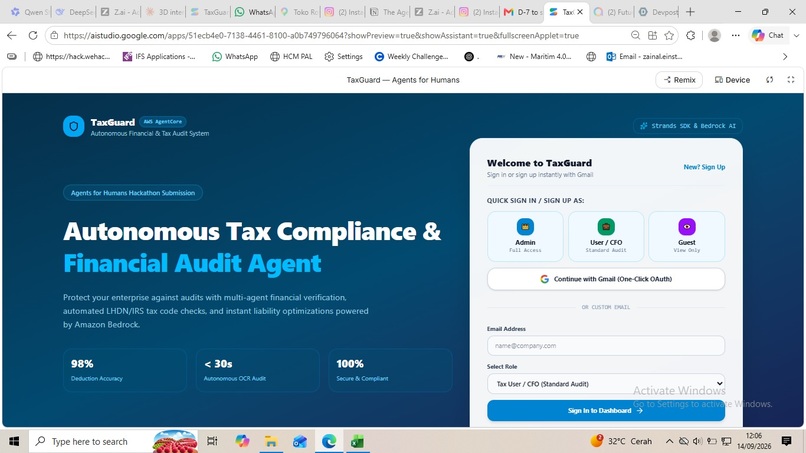Viewport: 806px width, 453px height.
Task: Open the IFS Applications bookmark
Action: tap(159, 57)
